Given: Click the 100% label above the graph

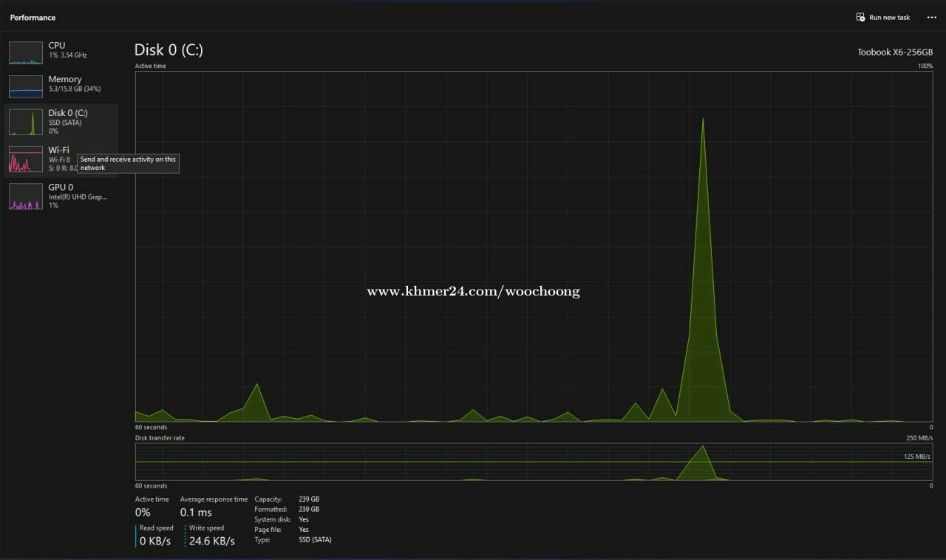Looking at the screenshot, I should coord(925,66).
